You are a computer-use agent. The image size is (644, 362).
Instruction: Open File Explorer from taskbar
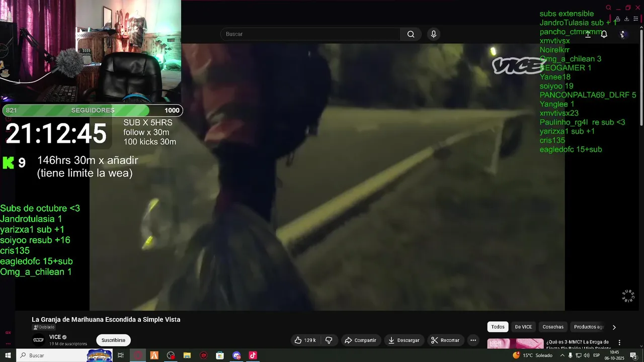pos(187,355)
